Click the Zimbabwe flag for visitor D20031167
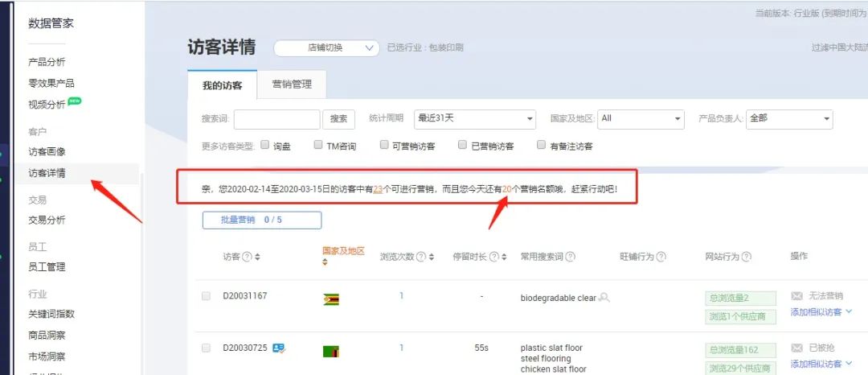868x375 pixels. click(x=331, y=299)
